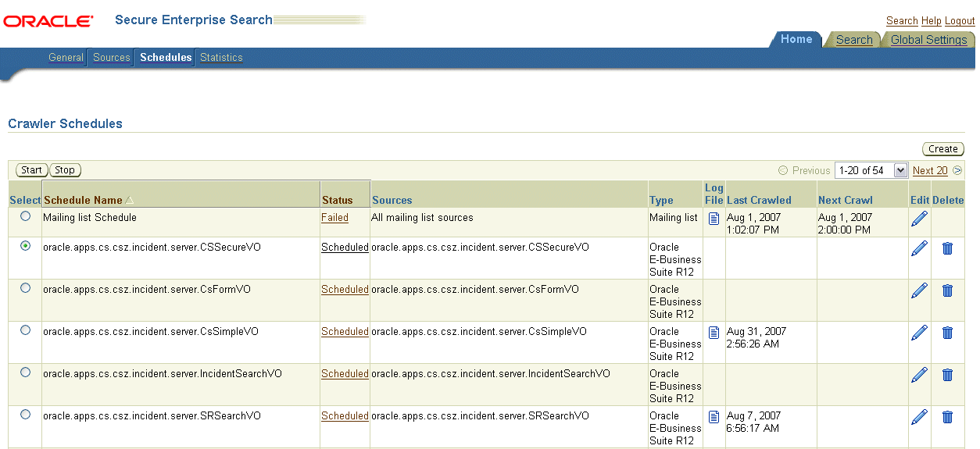Edit the CSSecureVO schedule
This screenshot has height=449, width=980.
[920, 248]
